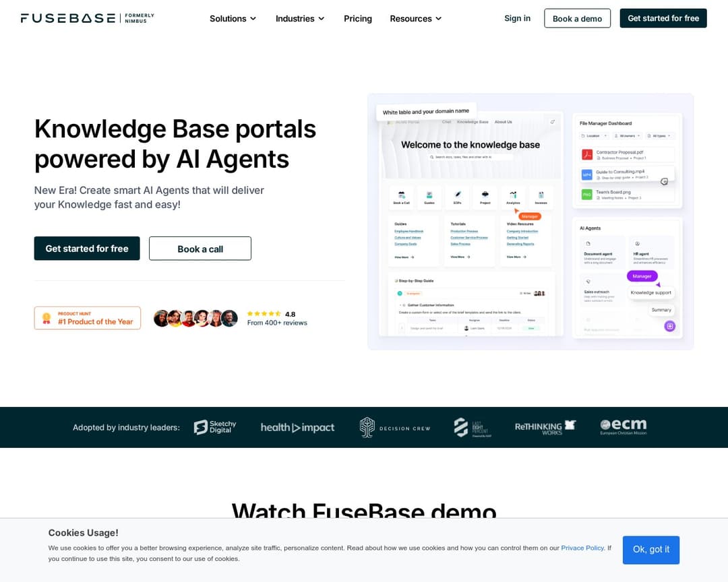The width and height of the screenshot is (728, 582).
Task: Click the Sign in link
Action: tap(517, 18)
